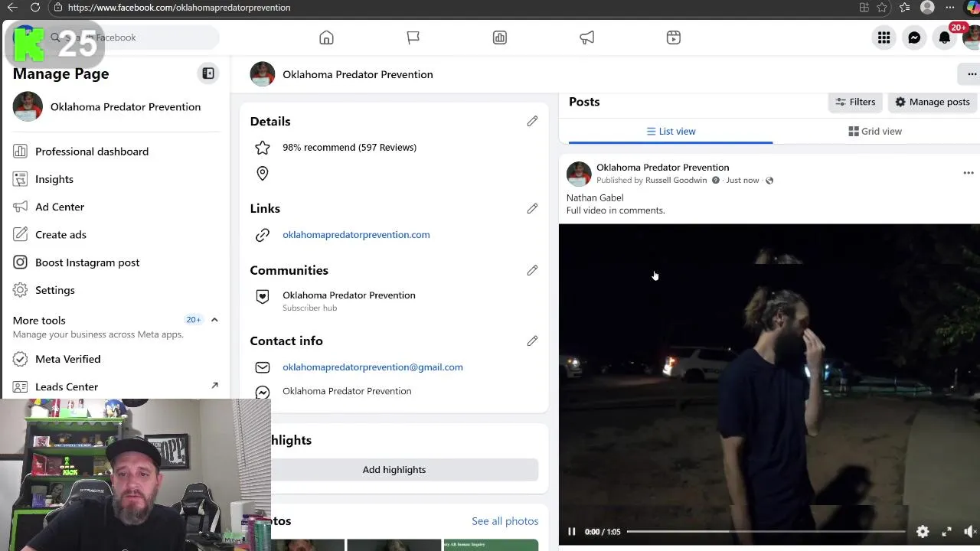Open Oklahoma Predator Prevention post author name
Image resolution: width=980 pixels, height=551 pixels.
[663, 168]
